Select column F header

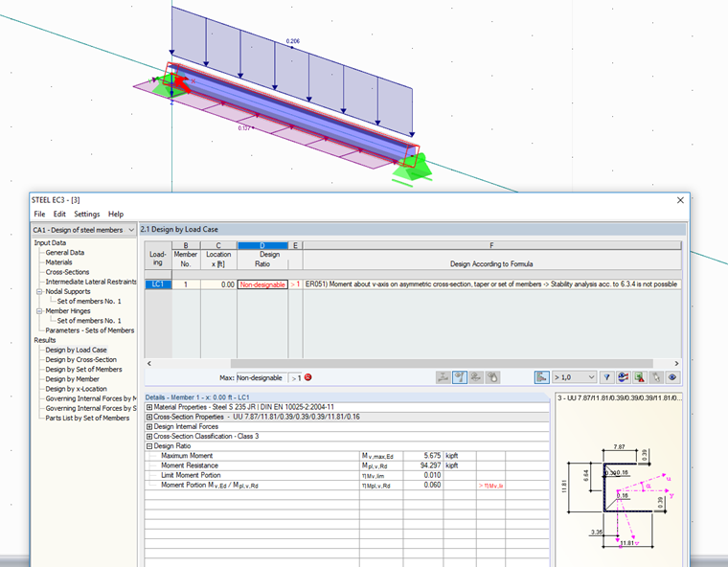491,245
